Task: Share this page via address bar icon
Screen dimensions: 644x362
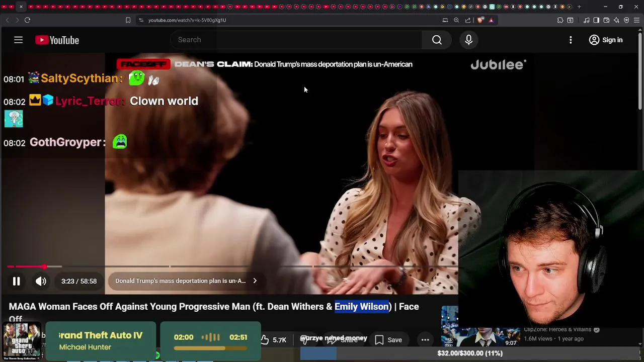Action: click(468, 20)
